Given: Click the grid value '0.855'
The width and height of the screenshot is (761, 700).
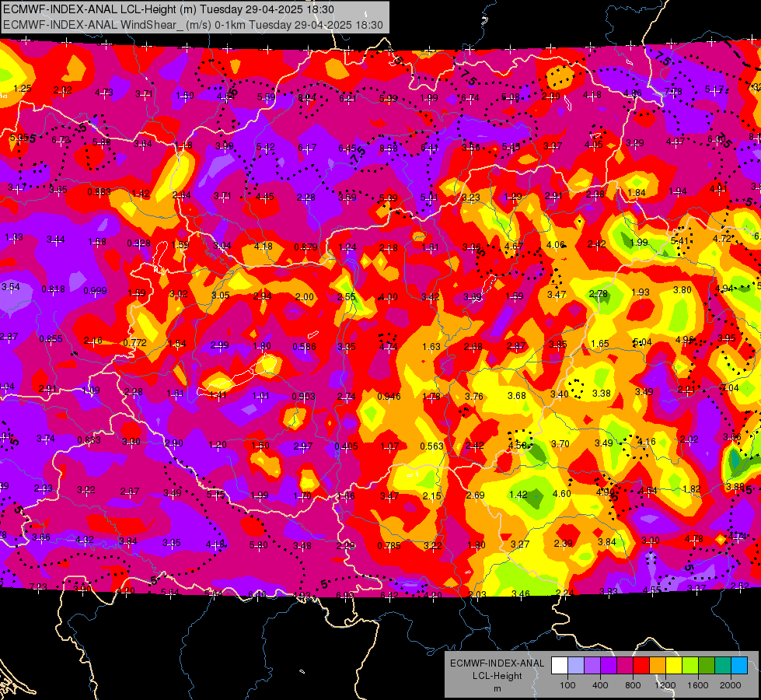Looking at the screenshot, I should point(51,338).
